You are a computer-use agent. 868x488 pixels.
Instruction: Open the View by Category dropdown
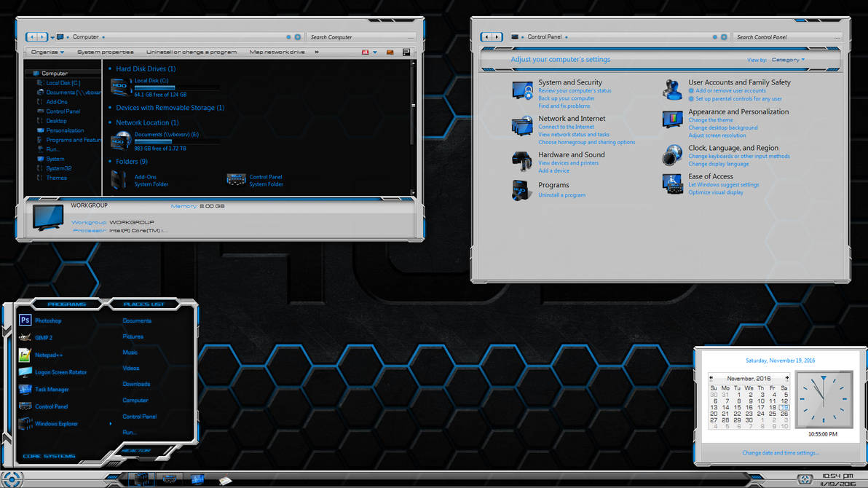[x=788, y=59]
